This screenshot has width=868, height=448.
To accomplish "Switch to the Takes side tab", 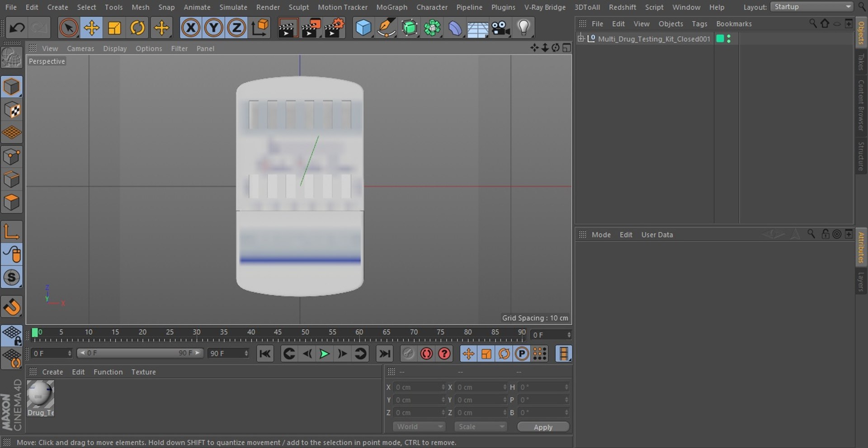I will tap(861, 62).
